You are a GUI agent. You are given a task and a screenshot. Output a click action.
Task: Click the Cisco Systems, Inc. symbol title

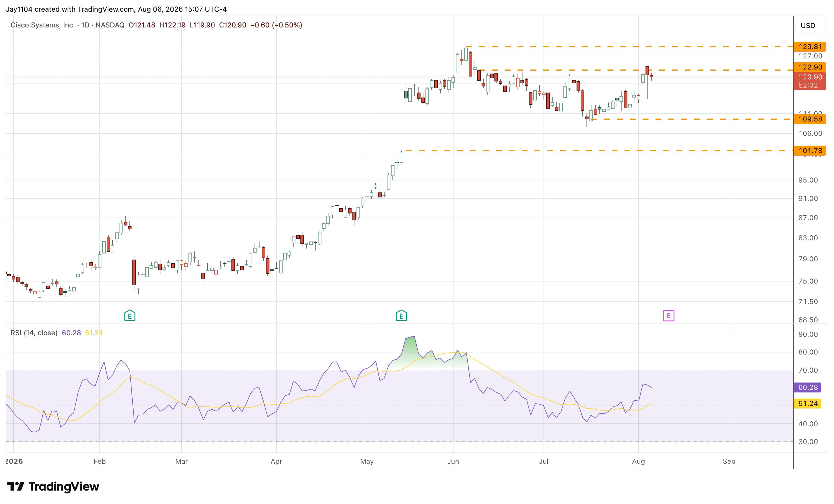[x=43, y=25]
